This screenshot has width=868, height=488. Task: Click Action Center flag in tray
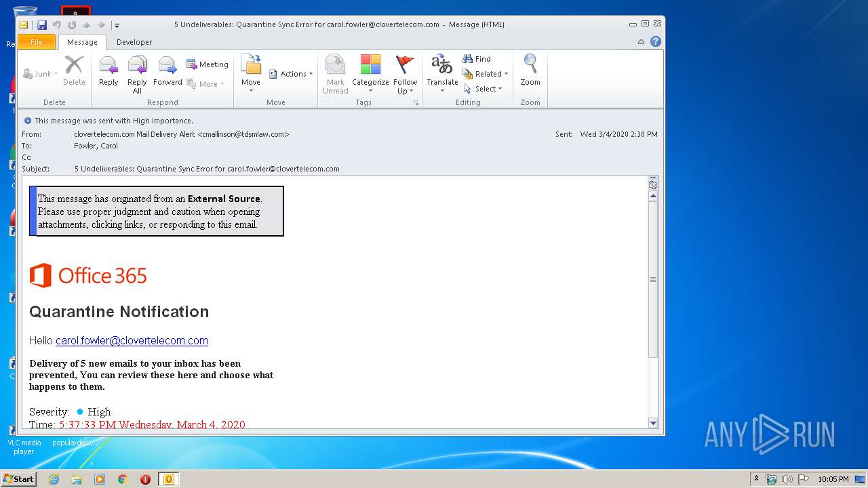[x=804, y=479]
